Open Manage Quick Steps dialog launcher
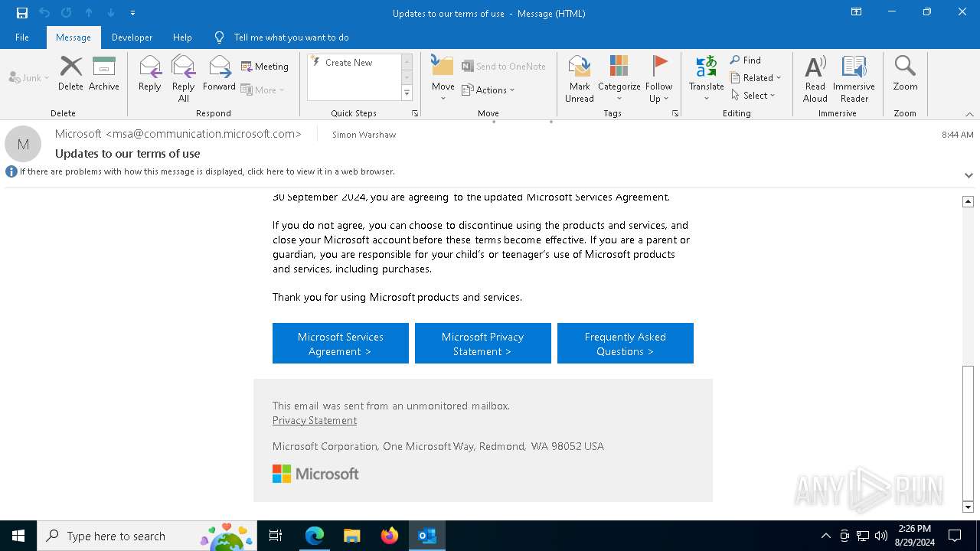Viewport: 980px width, 551px height. [x=415, y=113]
